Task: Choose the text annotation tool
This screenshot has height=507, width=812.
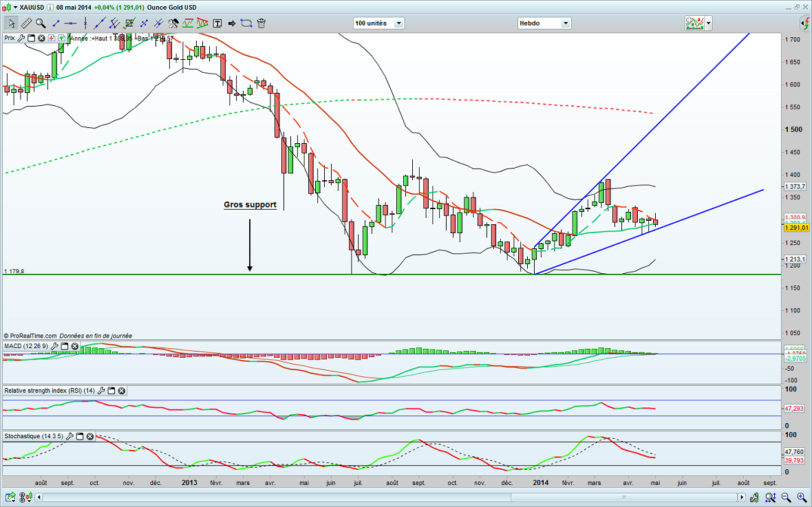Action: [x=217, y=23]
